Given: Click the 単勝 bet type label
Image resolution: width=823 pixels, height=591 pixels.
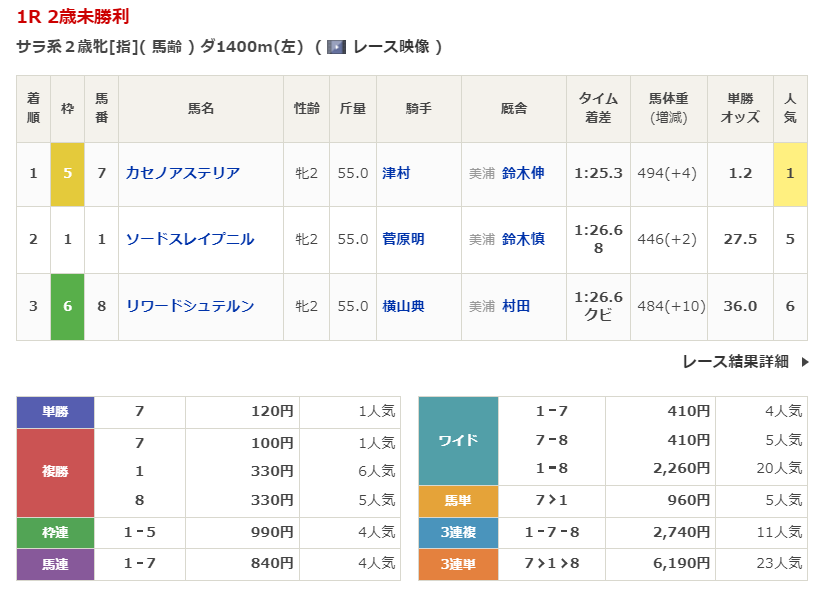Looking at the screenshot, I should (x=55, y=412).
